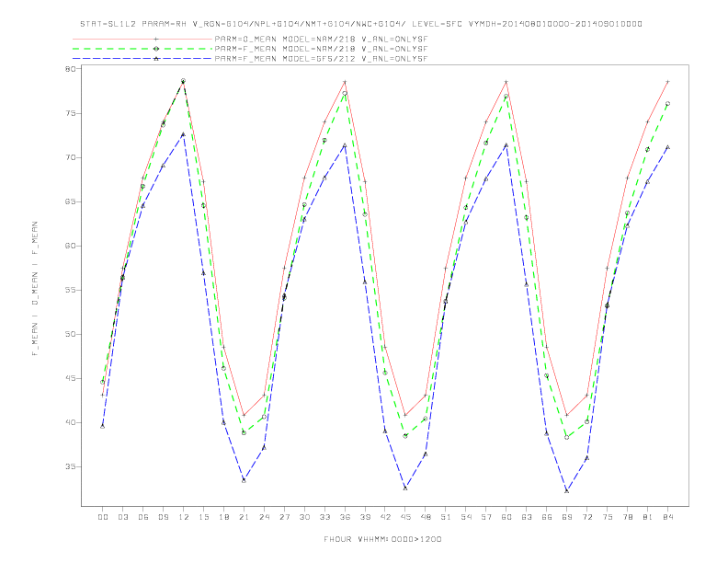Click x-axis tick label 00

(103, 517)
